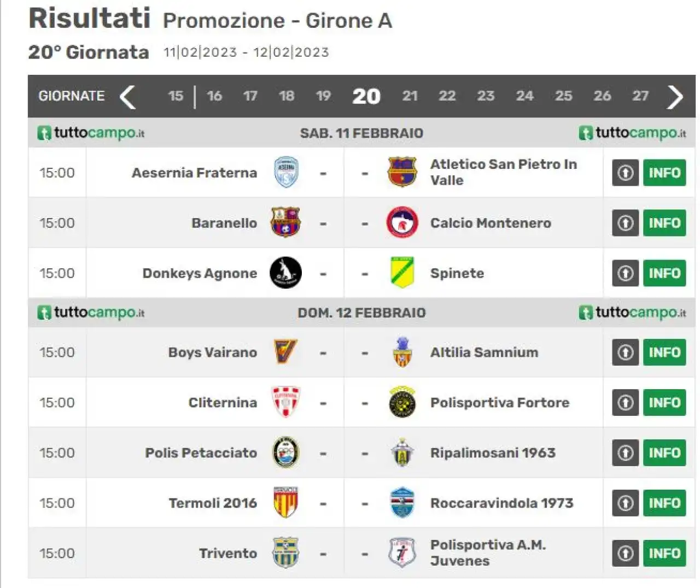The width and height of the screenshot is (700, 588).
Task: Click the Calcio Montenero team logo
Action: [x=402, y=222]
